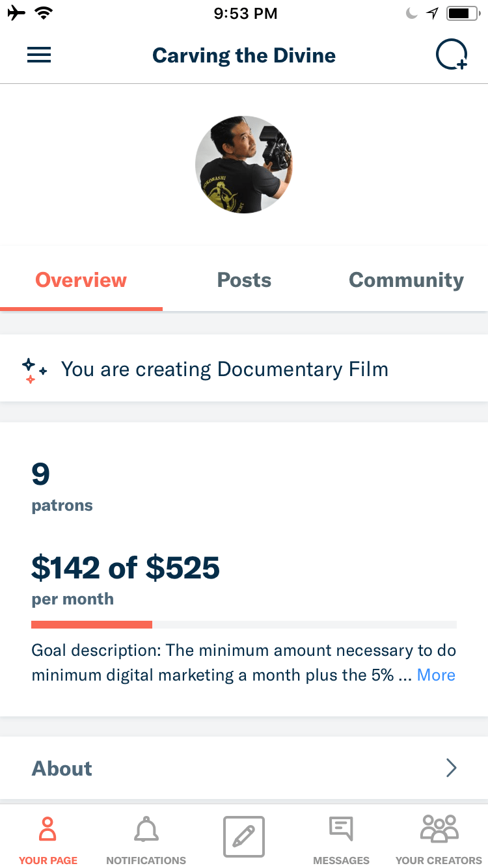This screenshot has height=868, width=488.
Task: Tap the 9 patrons count
Action: [41, 475]
